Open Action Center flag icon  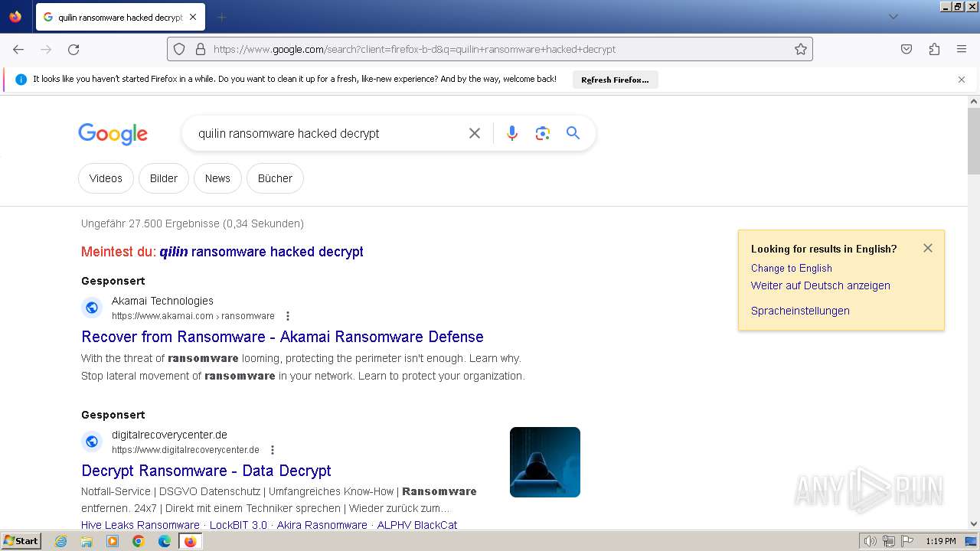click(x=906, y=541)
